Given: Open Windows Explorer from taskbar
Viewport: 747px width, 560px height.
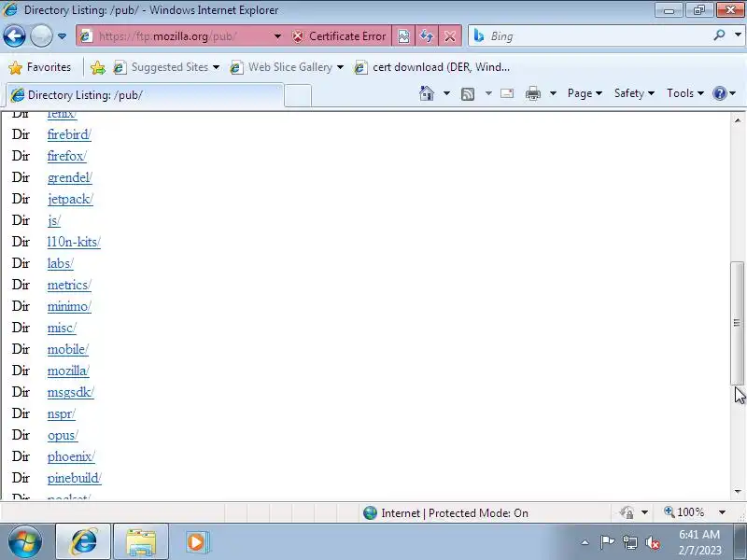Looking at the screenshot, I should pyautogui.click(x=141, y=542).
